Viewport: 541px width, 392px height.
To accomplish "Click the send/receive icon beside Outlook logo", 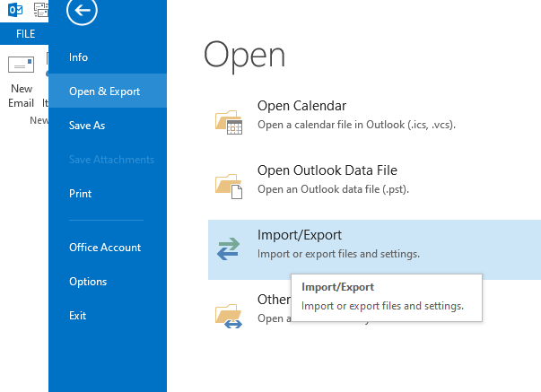I will click(x=41, y=10).
